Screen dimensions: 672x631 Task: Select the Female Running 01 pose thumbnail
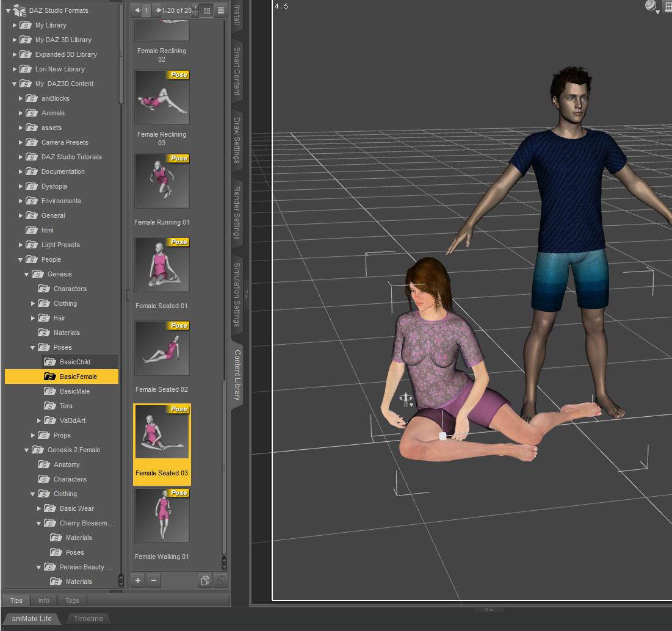162,181
